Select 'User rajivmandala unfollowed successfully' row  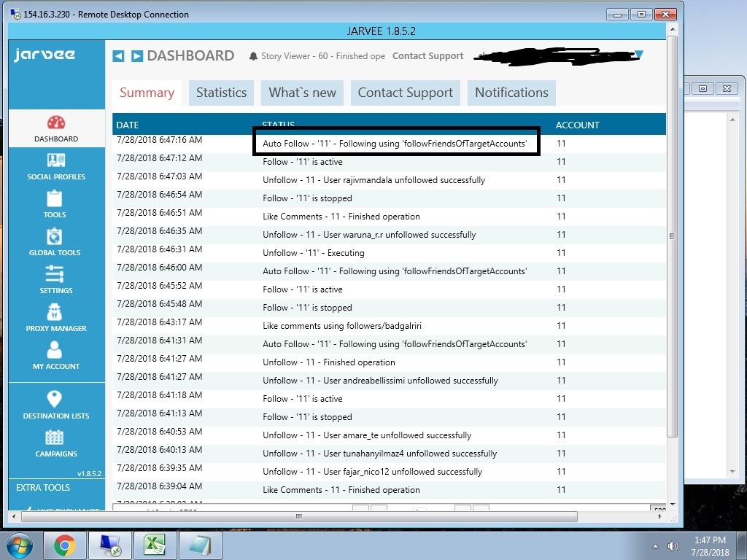pyautogui.click(x=390, y=180)
